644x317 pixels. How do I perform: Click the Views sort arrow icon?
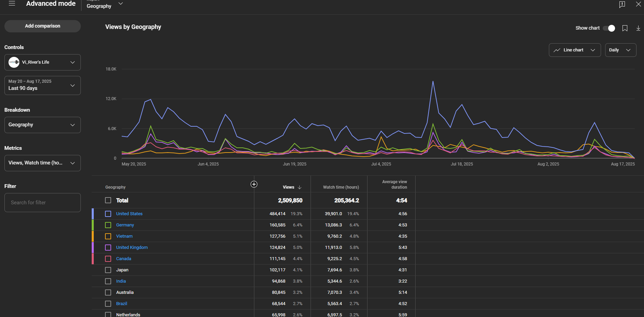[x=300, y=187]
